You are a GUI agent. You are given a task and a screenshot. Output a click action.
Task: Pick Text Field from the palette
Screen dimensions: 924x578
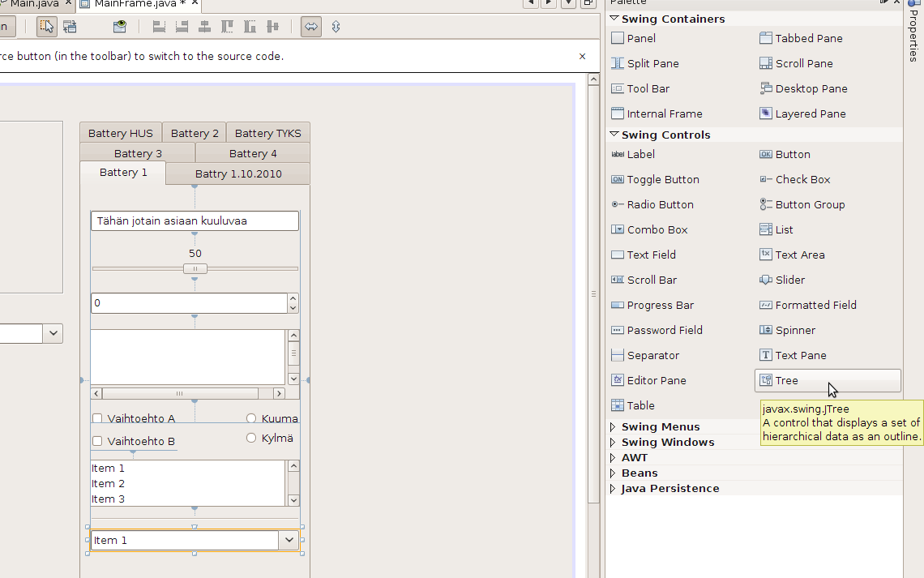coord(644,255)
